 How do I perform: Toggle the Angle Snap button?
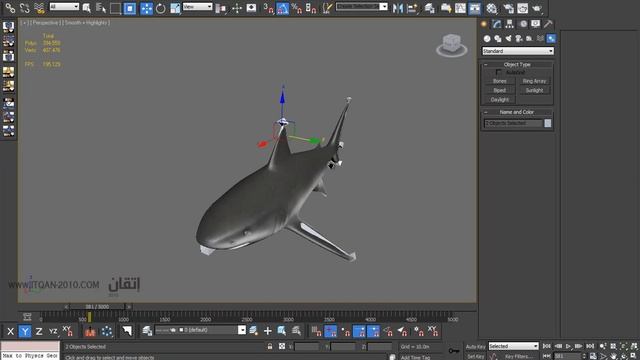pyautogui.click(x=282, y=8)
